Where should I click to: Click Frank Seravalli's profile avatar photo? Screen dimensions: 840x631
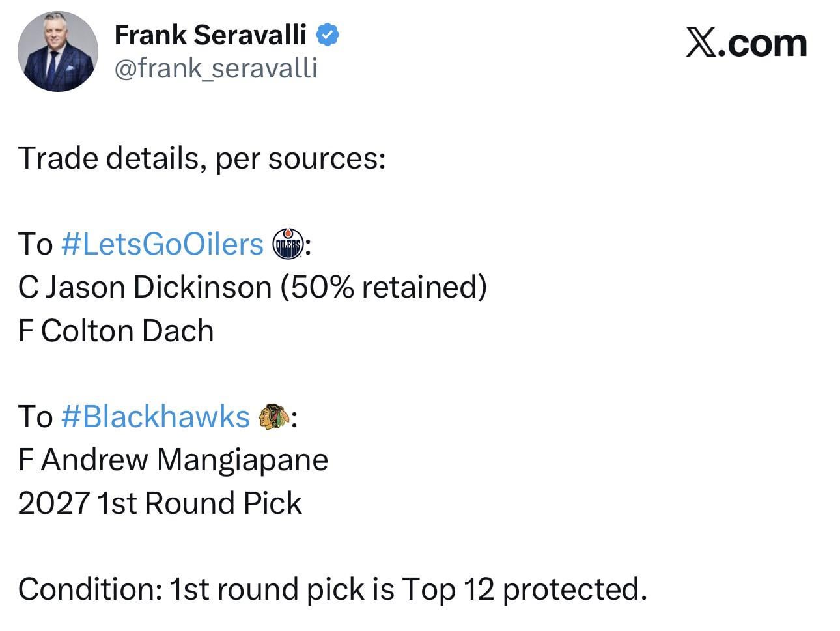click(x=58, y=51)
